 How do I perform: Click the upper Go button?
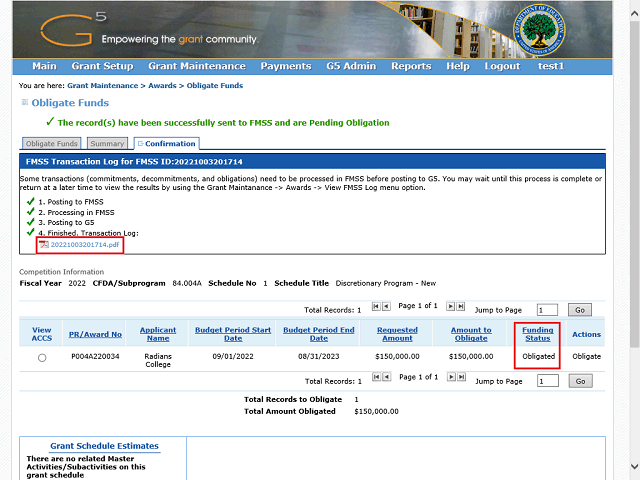(x=580, y=310)
